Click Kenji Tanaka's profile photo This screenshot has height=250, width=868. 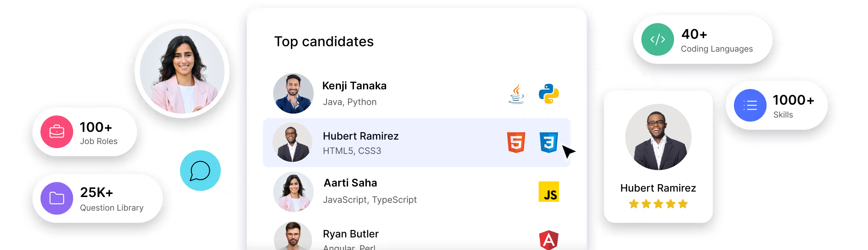pyautogui.click(x=293, y=93)
